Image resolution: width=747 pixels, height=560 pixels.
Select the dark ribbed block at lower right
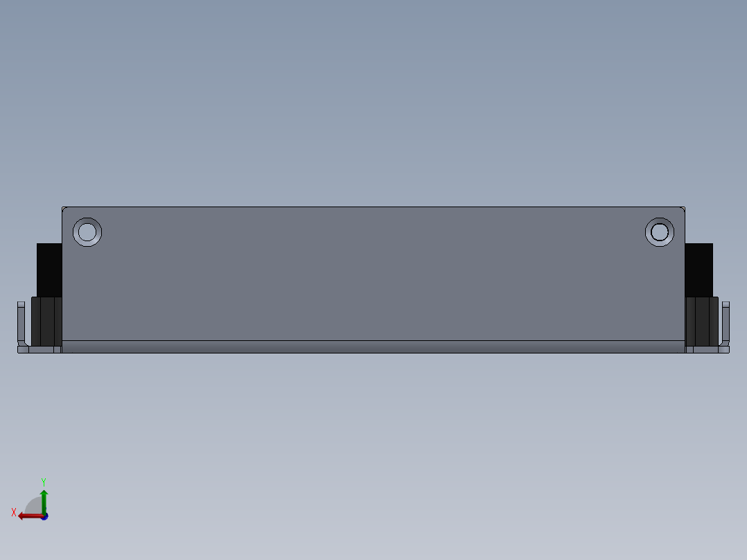pos(702,321)
